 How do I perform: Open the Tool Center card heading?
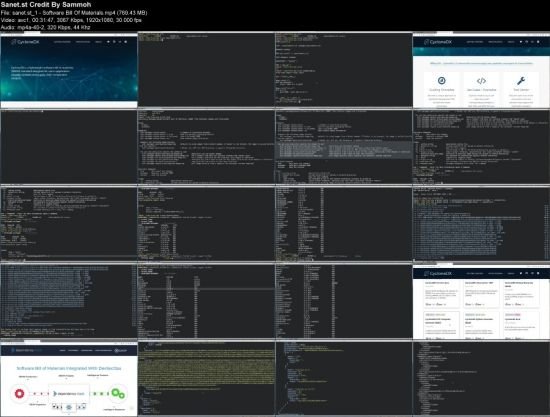pyautogui.click(x=521, y=90)
